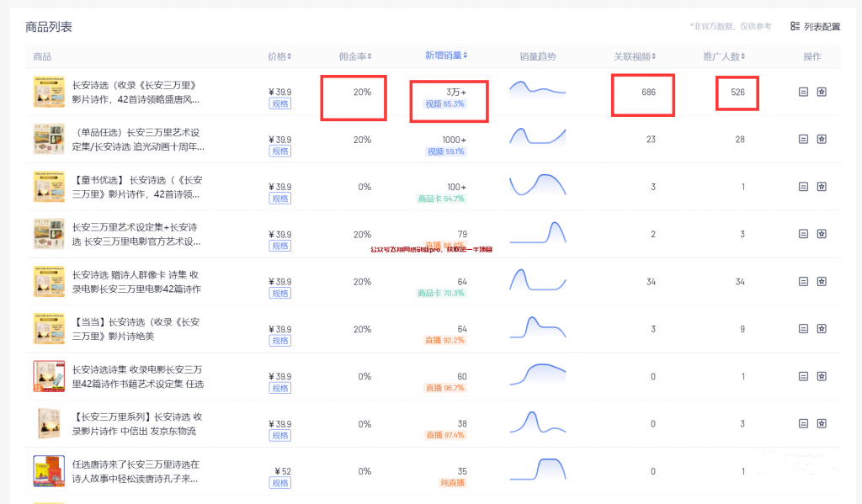Screen dimensions: 862x504
Task: Expand the 规格 specs of the first product
Action: 280,103
